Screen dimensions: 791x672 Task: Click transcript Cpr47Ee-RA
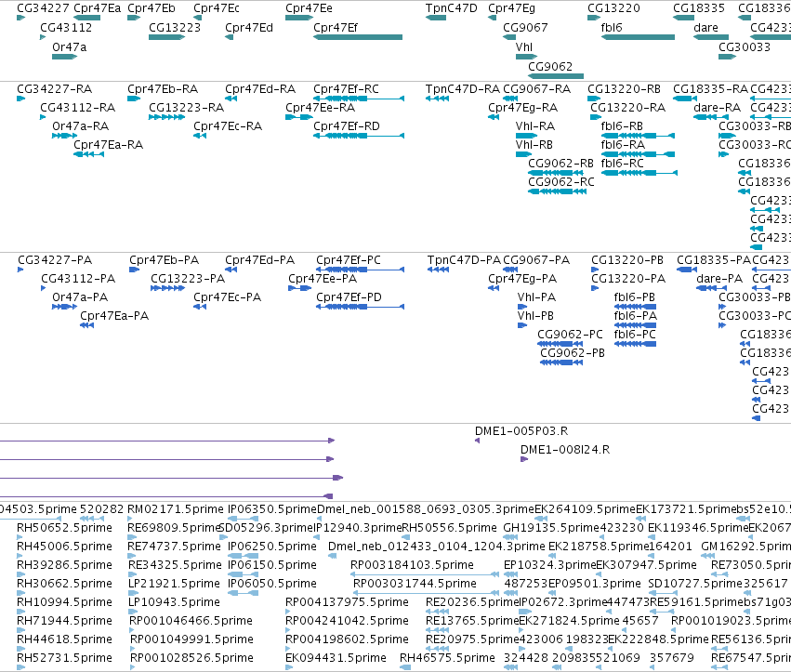click(299, 117)
